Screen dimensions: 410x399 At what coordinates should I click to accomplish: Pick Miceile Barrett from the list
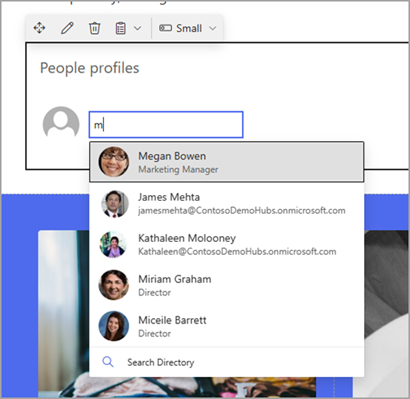point(227,326)
